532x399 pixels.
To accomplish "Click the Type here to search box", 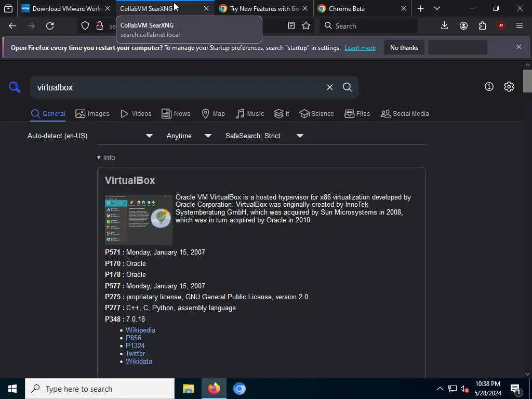I will 100,389.
